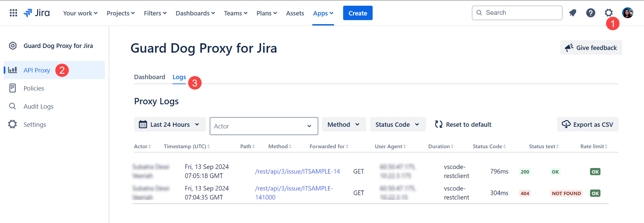Click the search magnifier icon
This screenshot has width=644, height=223.
tap(479, 13)
